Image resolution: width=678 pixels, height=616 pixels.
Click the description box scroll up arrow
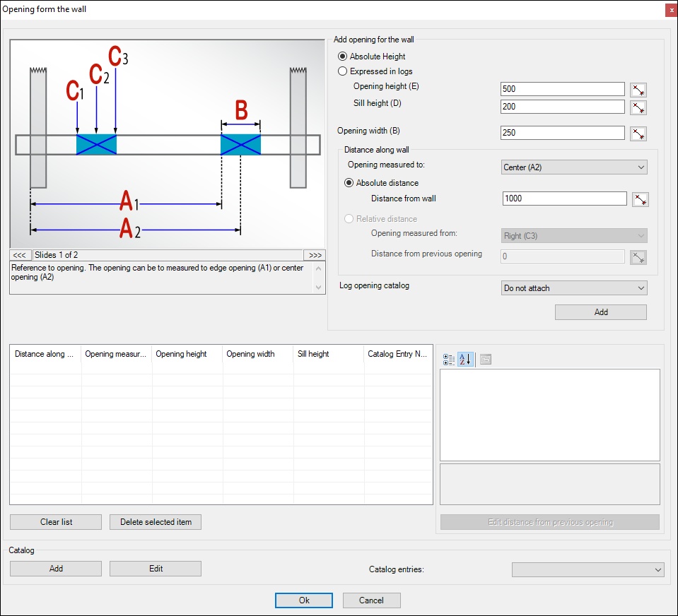pyautogui.click(x=319, y=268)
